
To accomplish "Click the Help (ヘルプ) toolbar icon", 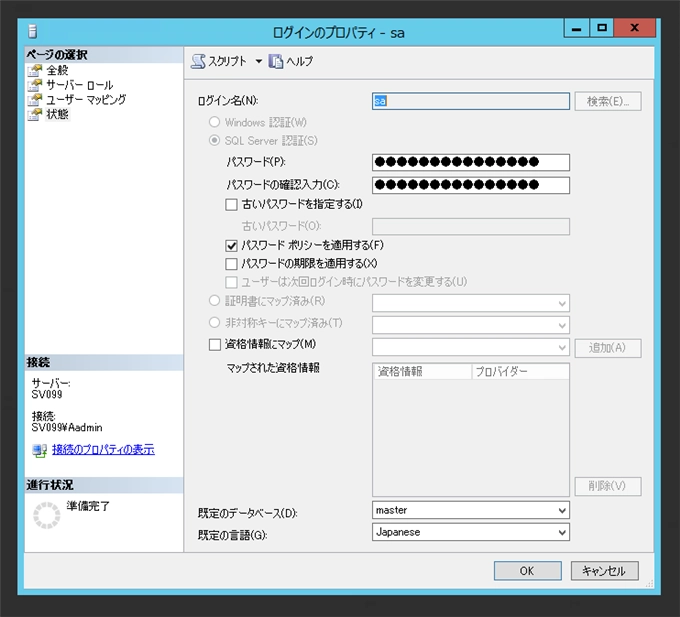I will point(275,62).
